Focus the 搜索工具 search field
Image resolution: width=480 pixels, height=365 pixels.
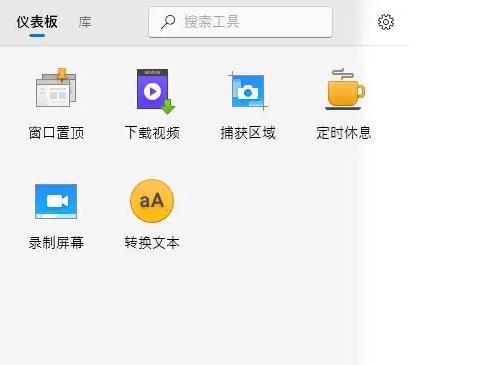[x=240, y=22]
